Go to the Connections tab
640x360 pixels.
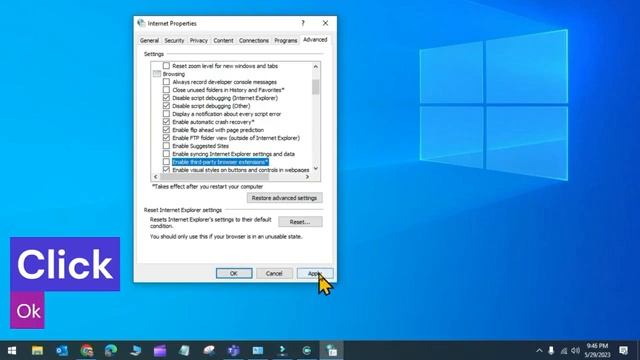click(x=254, y=40)
